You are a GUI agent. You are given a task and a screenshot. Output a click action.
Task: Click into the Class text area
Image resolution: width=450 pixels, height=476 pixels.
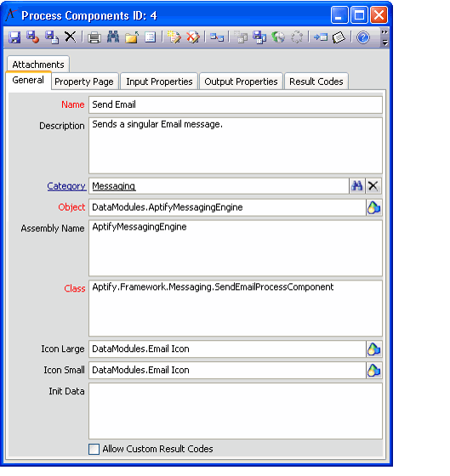point(236,308)
